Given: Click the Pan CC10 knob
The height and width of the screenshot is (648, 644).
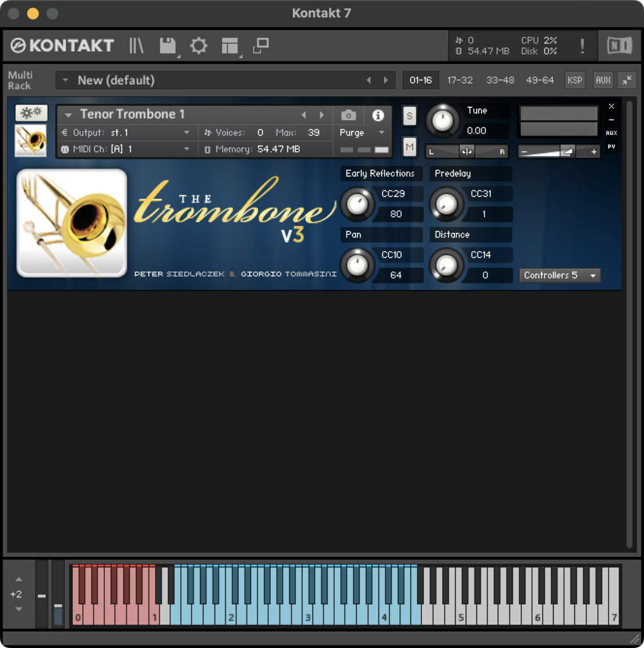Looking at the screenshot, I should pyautogui.click(x=357, y=265).
